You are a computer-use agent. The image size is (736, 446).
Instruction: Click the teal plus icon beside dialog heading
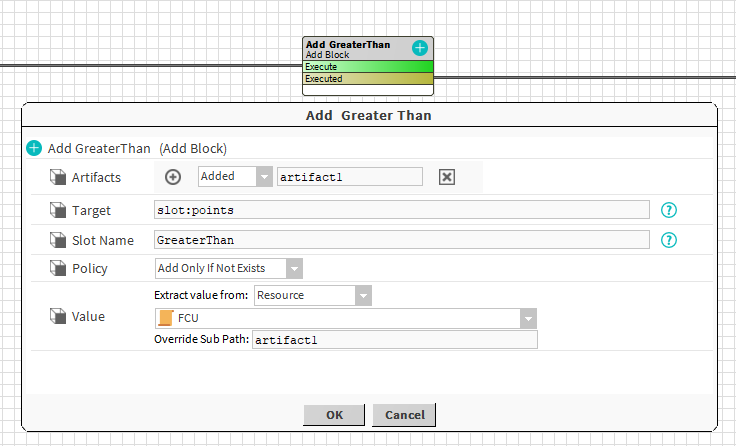(x=34, y=148)
